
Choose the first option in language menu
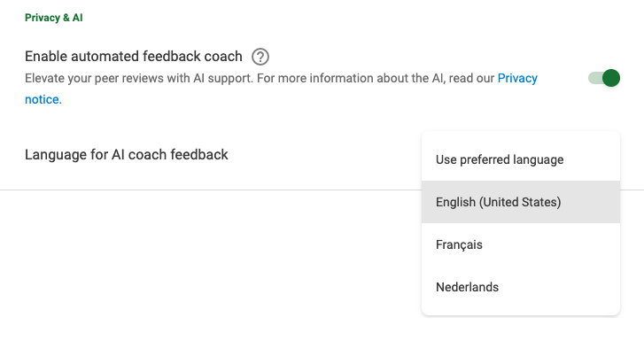click(521, 159)
